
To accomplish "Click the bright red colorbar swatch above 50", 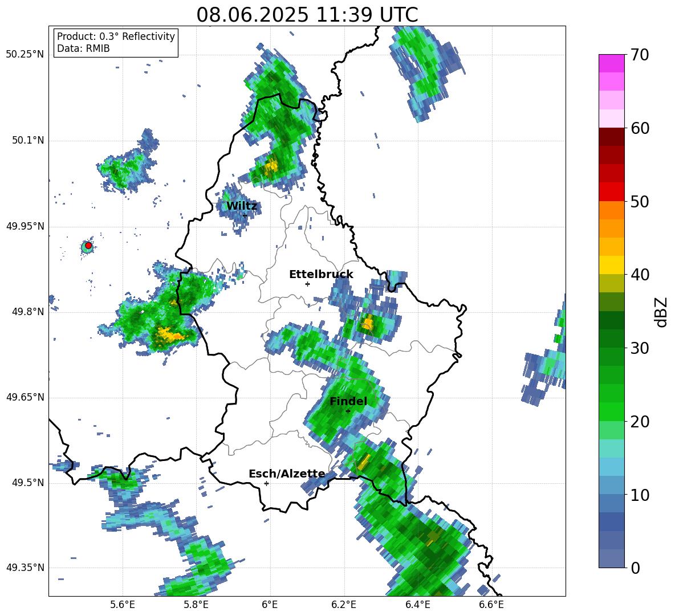I will [x=611, y=192].
